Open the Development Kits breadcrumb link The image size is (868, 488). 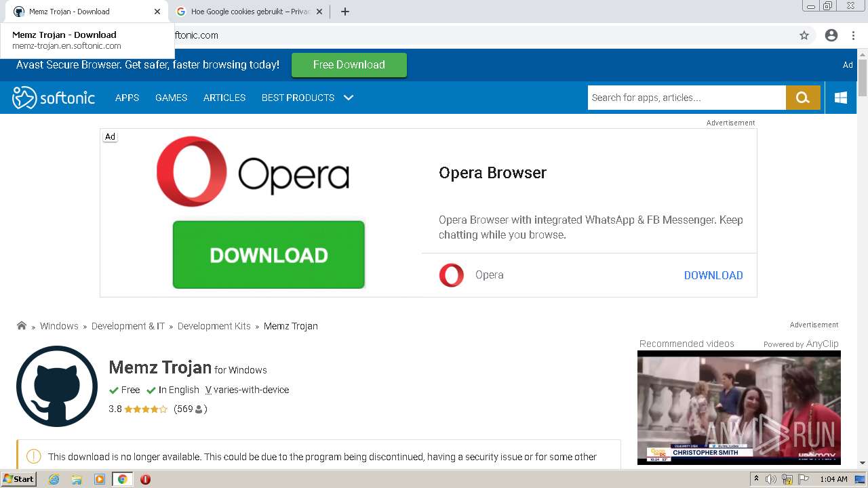pyautogui.click(x=214, y=326)
